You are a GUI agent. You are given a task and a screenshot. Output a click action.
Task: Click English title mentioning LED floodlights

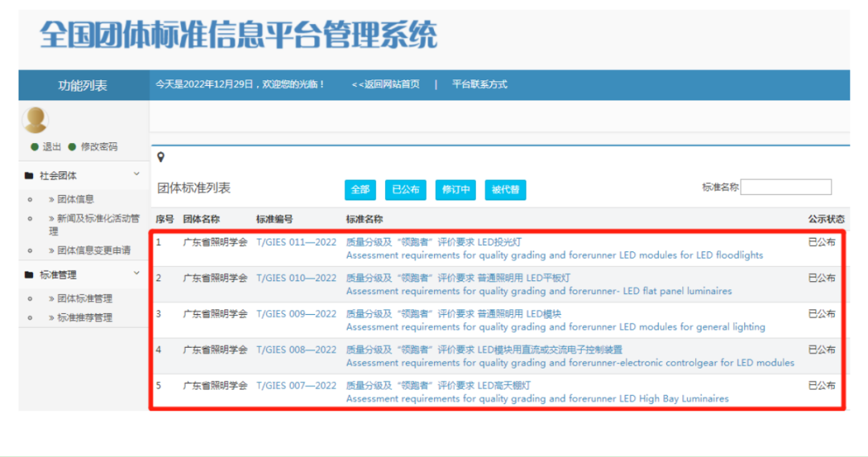555,255
